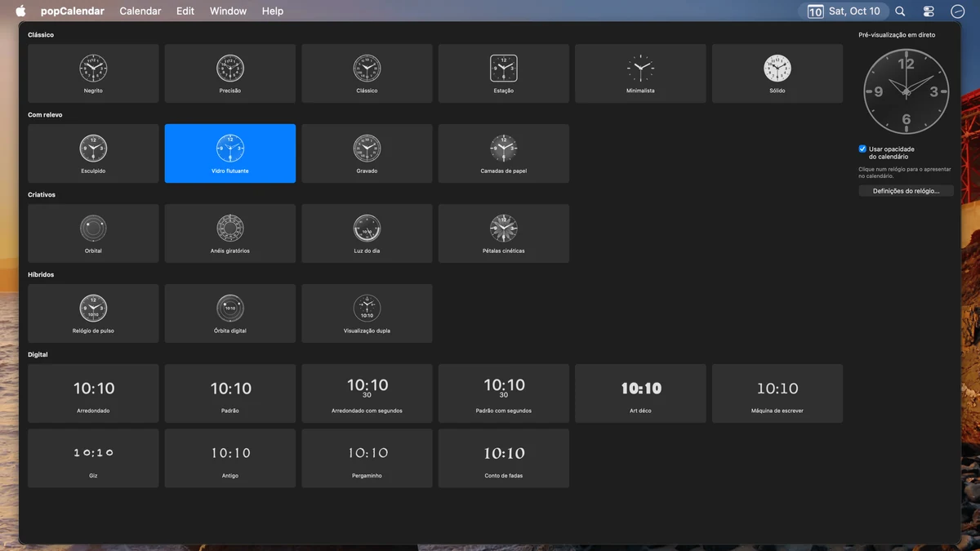The width and height of the screenshot is (980, 551).
Task: Pick the Gravado clock style
Action: tap(367, 153)
